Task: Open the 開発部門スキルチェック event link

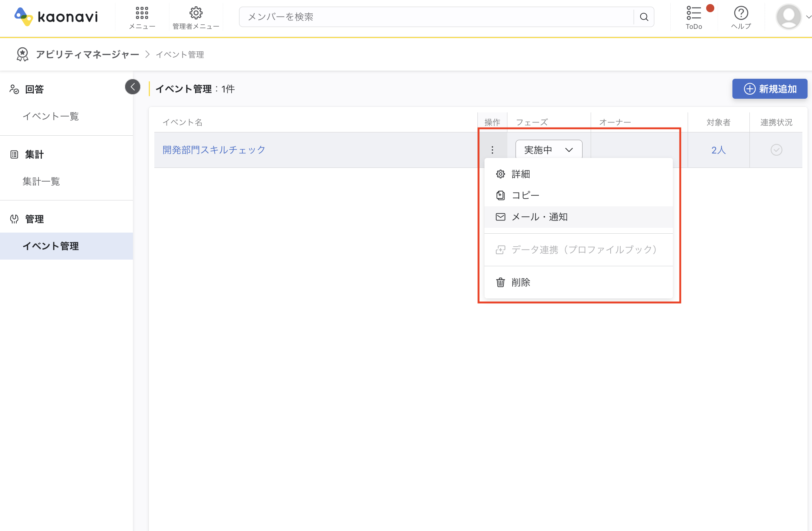Action: tap(213, 150)
